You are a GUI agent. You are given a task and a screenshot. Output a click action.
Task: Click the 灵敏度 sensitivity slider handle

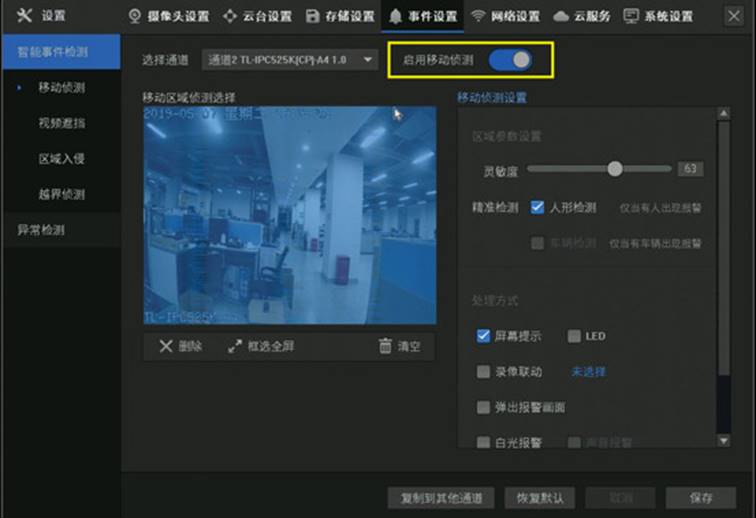click(x=614, y=169)
